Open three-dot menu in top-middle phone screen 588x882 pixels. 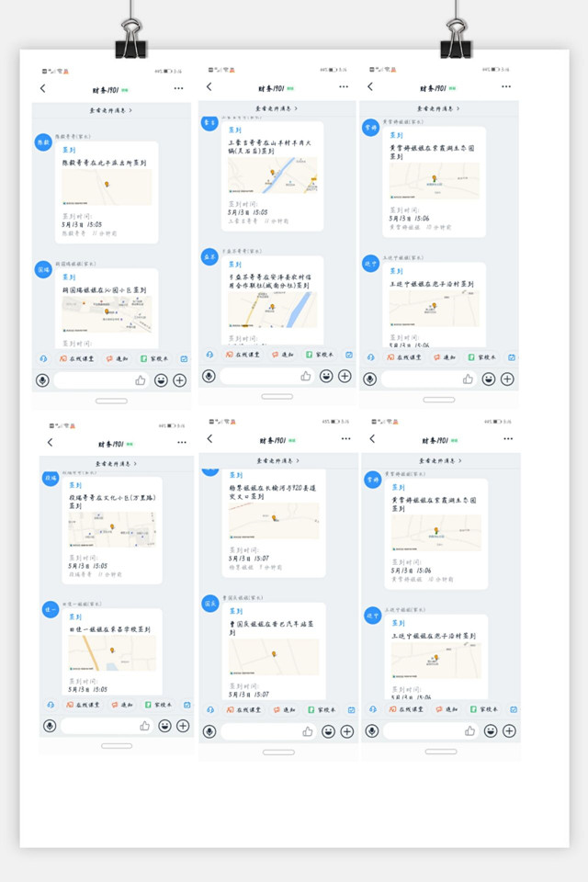click(x=344, y=86)
